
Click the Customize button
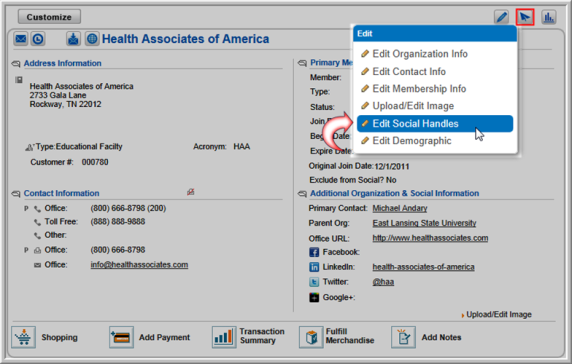click(49, 17)
